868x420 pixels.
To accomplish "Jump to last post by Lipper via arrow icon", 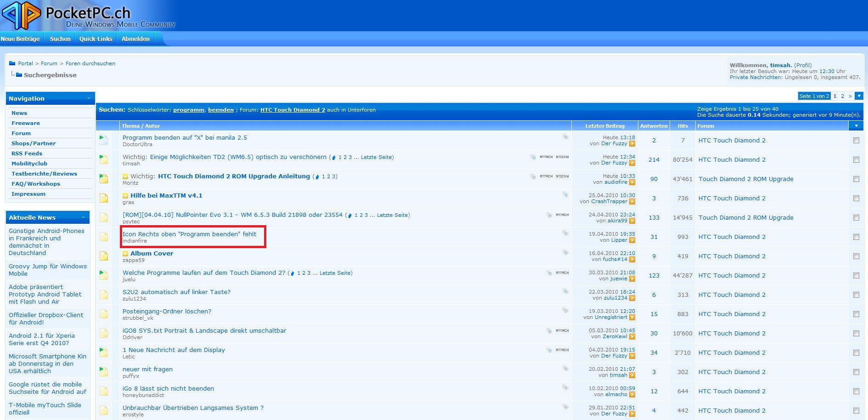I will tap(632, 240).
